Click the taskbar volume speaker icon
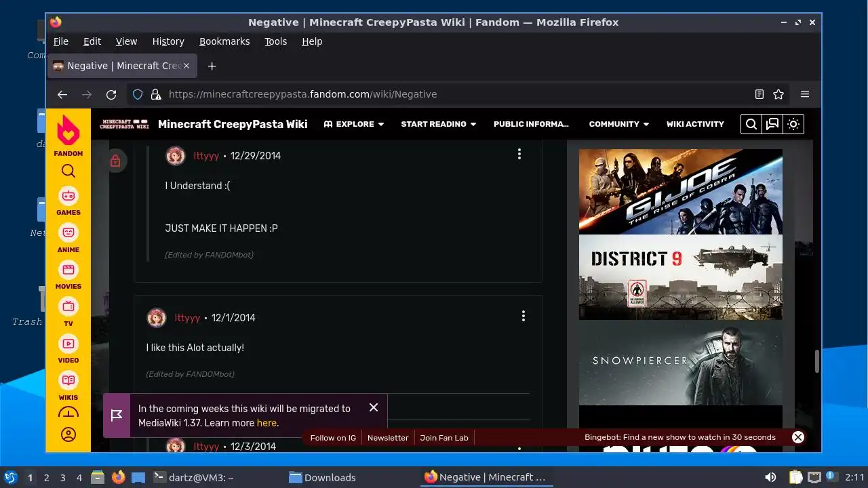 tap(771, 478)
